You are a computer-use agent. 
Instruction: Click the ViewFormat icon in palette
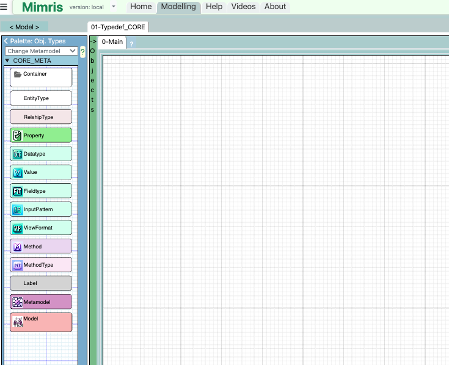[x=17, y=228]
